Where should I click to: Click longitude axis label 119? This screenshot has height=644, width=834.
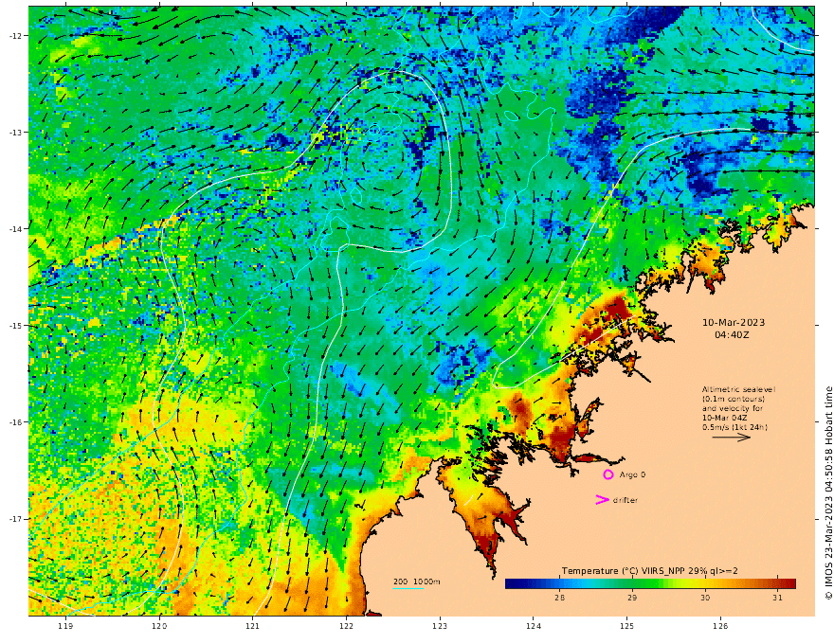tap(65, 626)
